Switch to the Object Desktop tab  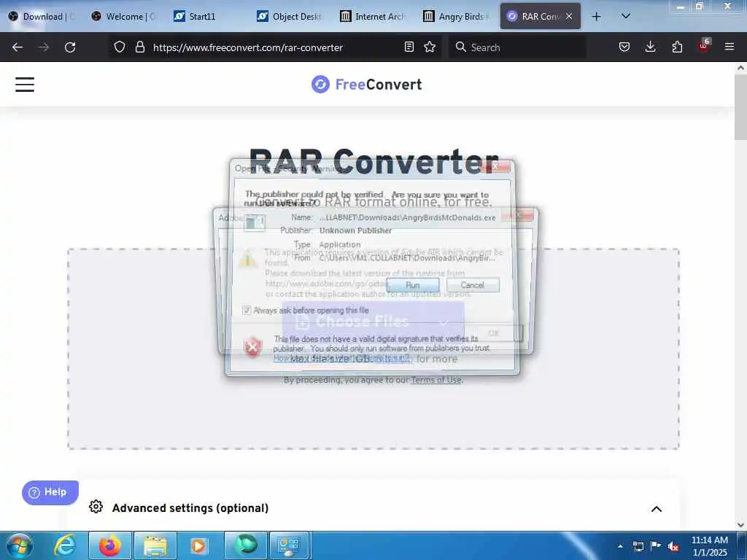(x=290, y=17)
